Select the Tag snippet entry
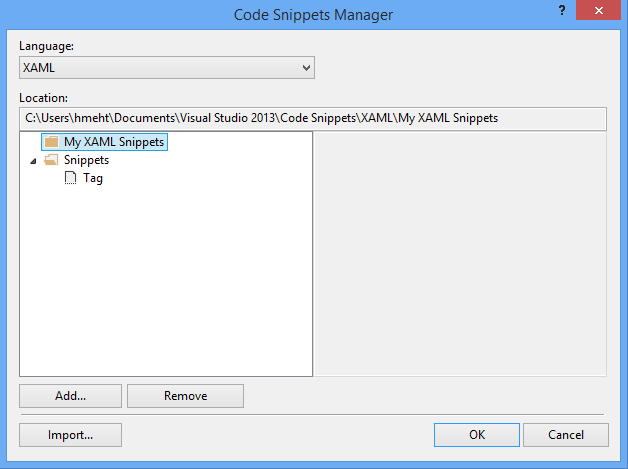Screen dimensions: 628x469 tap(93, 178)
